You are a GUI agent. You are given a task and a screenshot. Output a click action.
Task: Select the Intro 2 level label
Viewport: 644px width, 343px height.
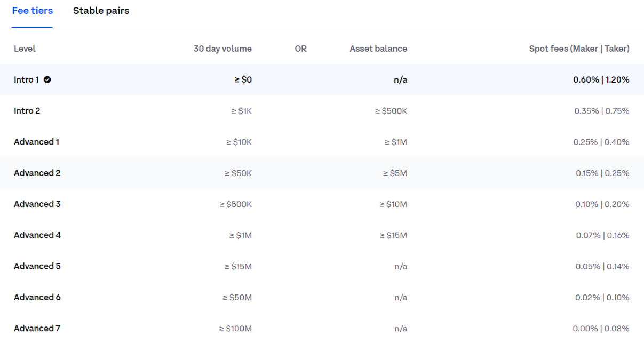click(x=27, y=111)
